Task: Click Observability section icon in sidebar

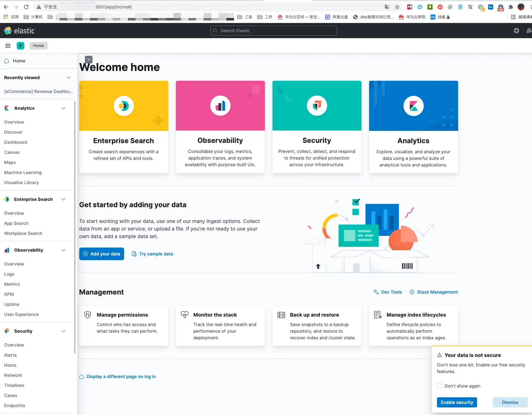Action: (7, 250)
